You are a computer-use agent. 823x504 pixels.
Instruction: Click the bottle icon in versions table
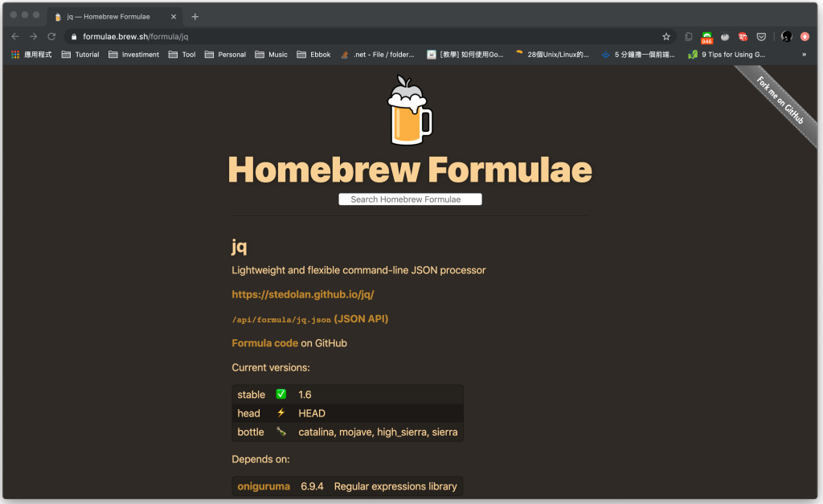click(281, 432)
